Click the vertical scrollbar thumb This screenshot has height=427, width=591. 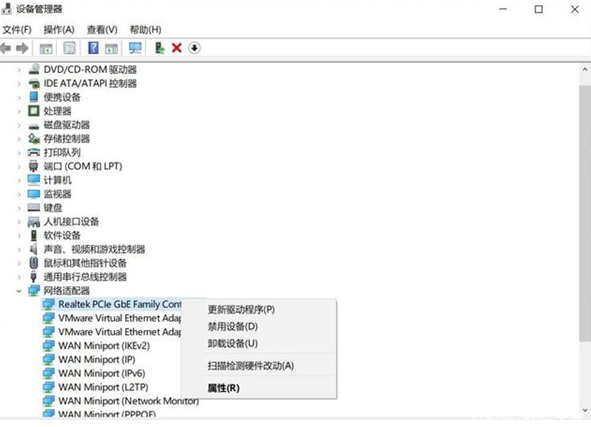pos(585,213)
